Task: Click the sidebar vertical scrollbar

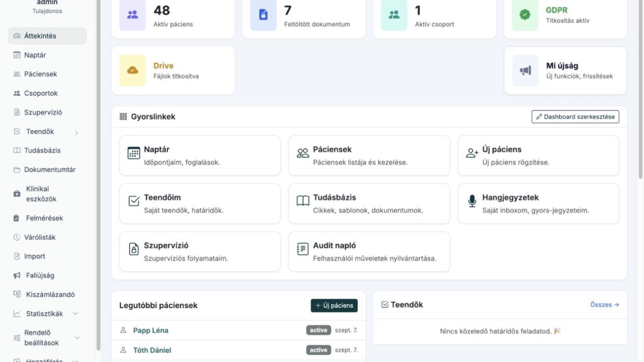Action: [x=98, y=175]
